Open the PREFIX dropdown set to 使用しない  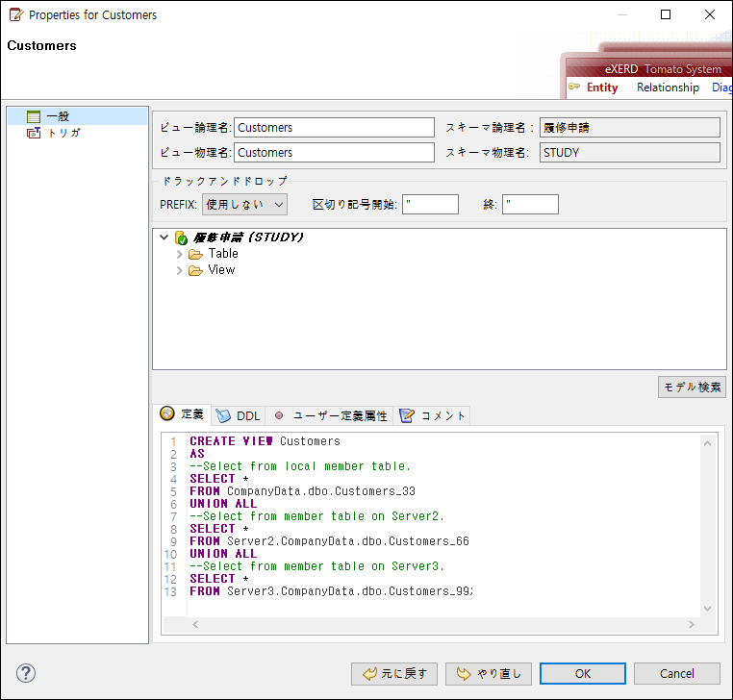244,205
